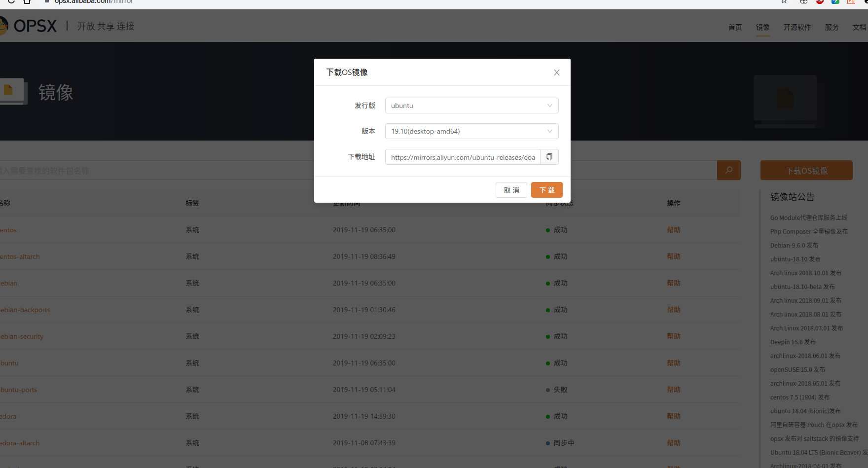Open the 首页 nav item
Image resolution: width=868 pixels, height=468 pixels.
[x=735, y=27]
